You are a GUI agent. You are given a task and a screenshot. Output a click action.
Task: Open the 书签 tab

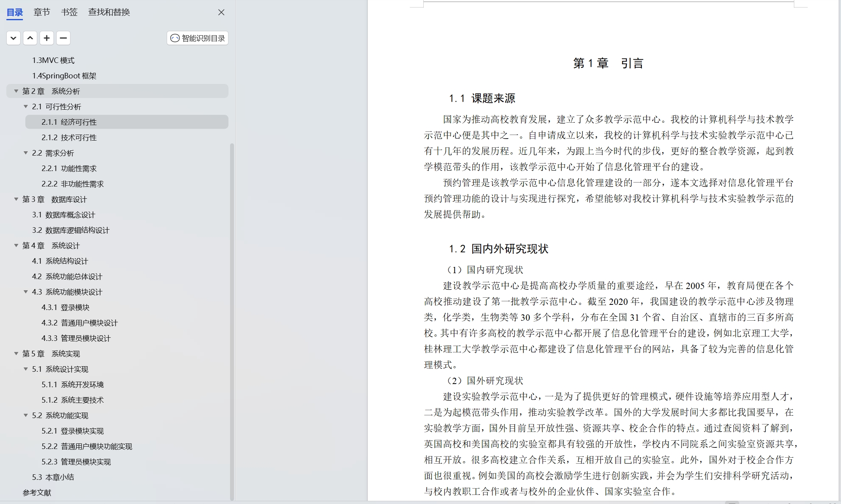(69, 12)
